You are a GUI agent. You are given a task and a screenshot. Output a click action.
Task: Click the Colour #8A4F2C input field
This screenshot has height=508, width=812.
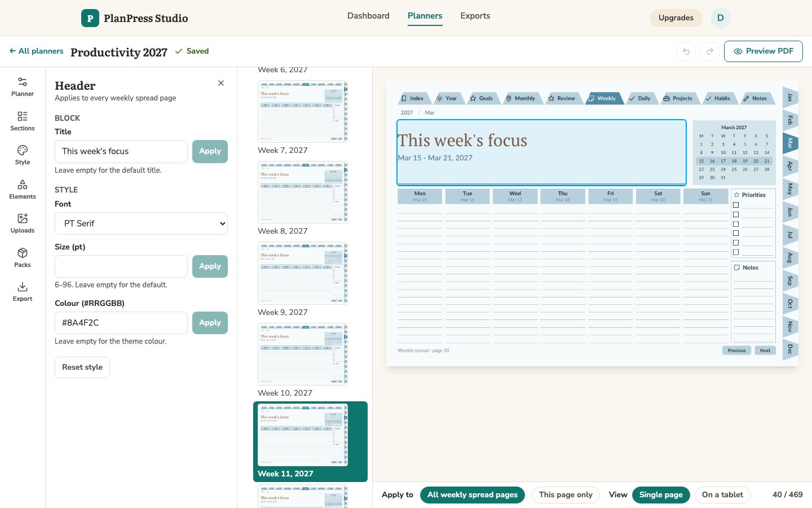tap(121, 323)
